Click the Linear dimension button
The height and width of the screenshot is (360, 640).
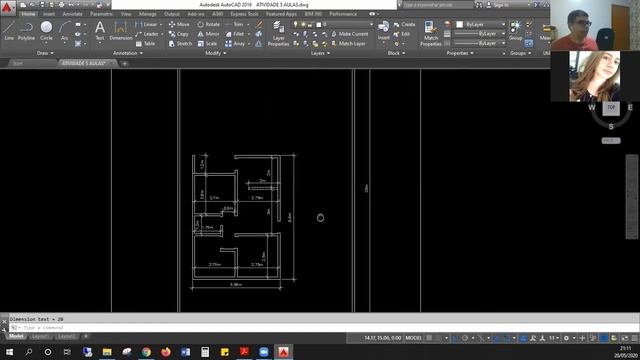[146, 24]
